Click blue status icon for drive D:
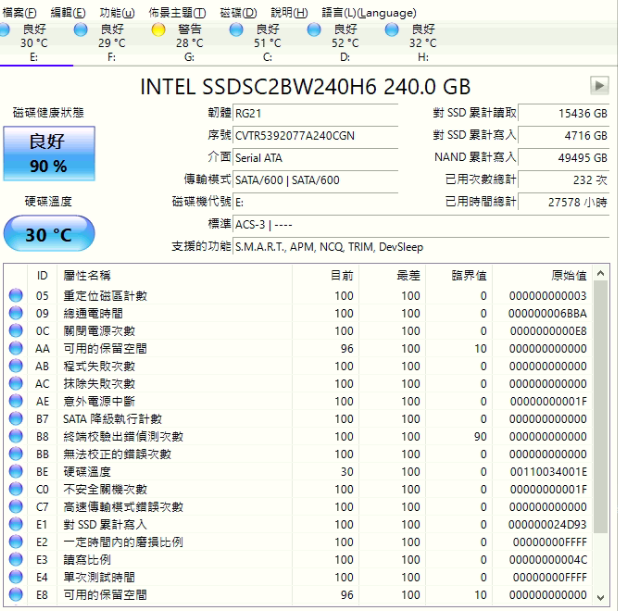The image size is (618, 611). coord(314,30)
